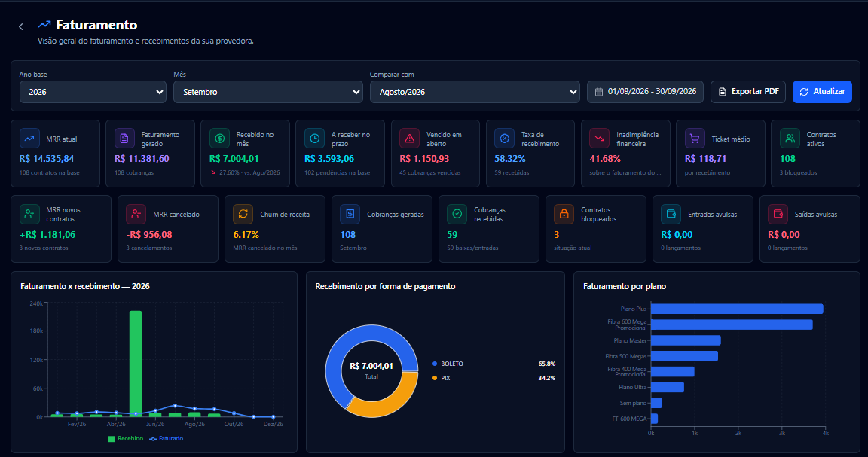Click the Recebimento por forma de pagamento title

[x=385, y=286]
